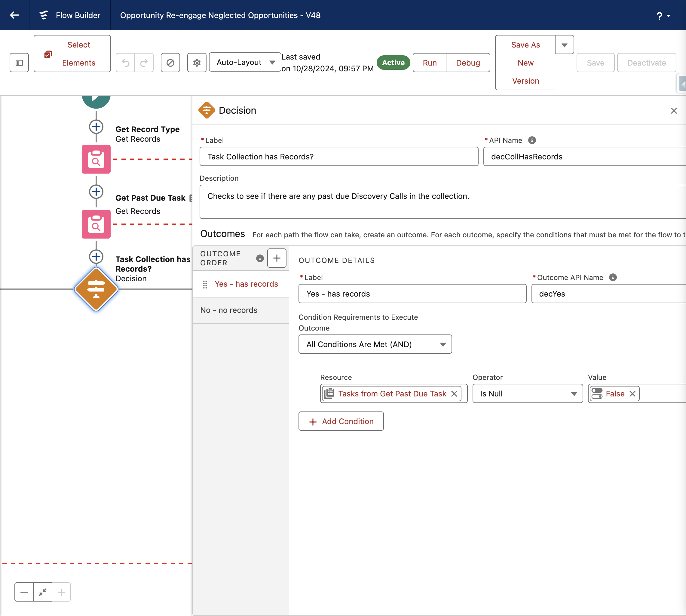Select the Yes - has records outcome

[241, 284]
